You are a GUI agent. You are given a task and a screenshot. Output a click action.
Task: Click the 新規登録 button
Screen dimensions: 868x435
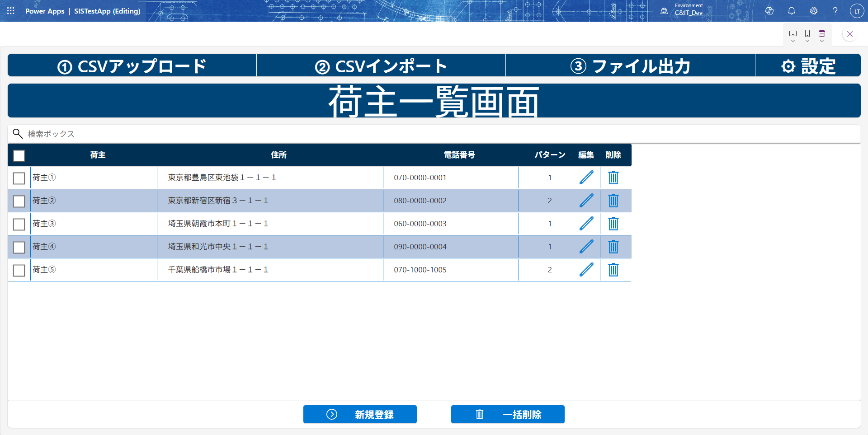click(360, 414)
